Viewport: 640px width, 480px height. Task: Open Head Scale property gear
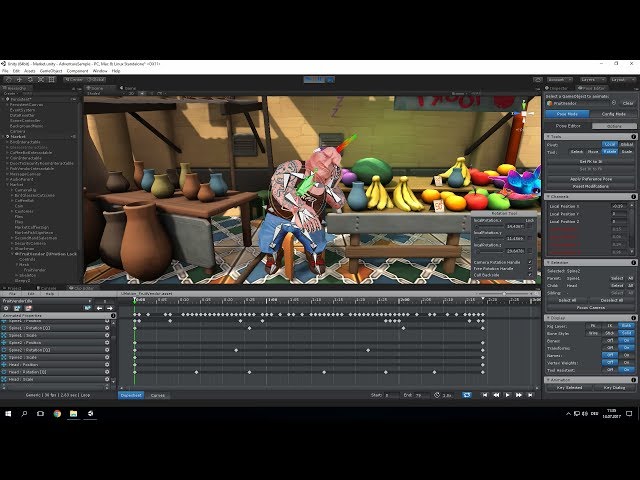[107, 379]
